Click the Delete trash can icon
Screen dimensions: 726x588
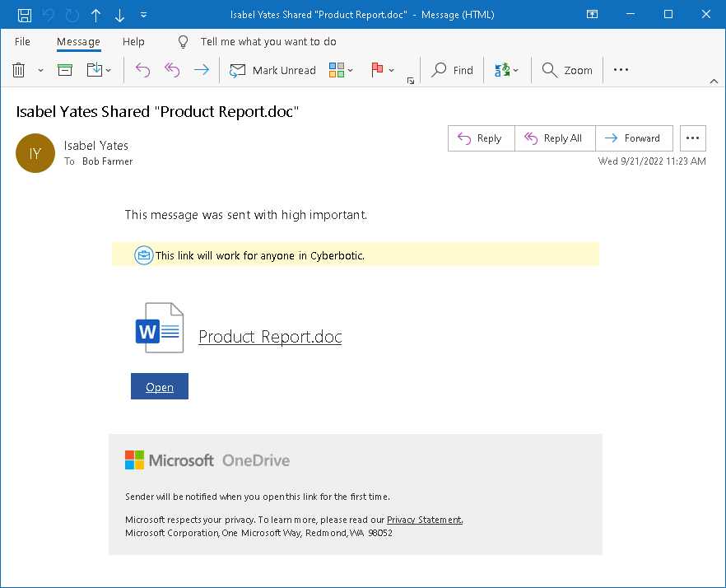[x=19, y=70]
